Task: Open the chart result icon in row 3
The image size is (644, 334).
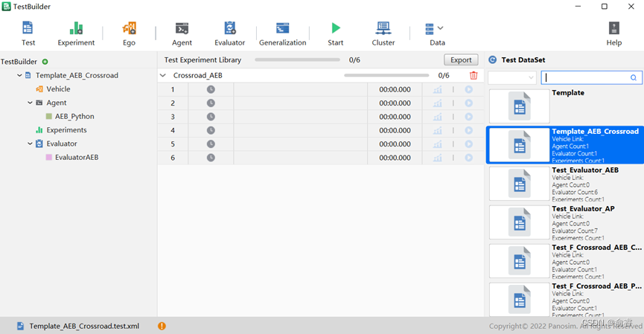Action: tap(438, 117)
